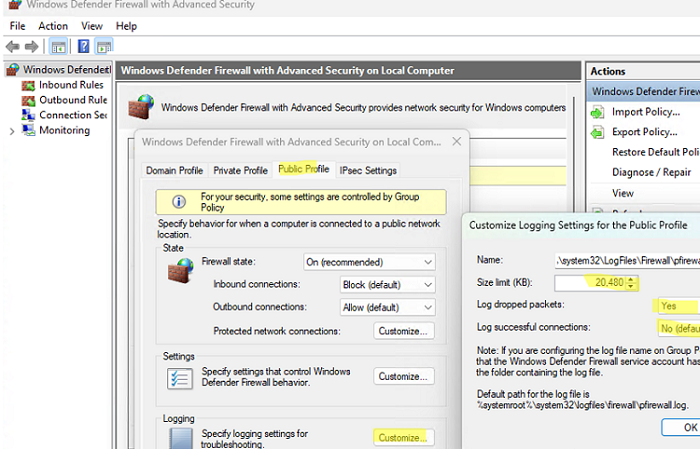Click the Size limit spinner arrows
This screenshot has height=449, width=700.
[632, 283]
